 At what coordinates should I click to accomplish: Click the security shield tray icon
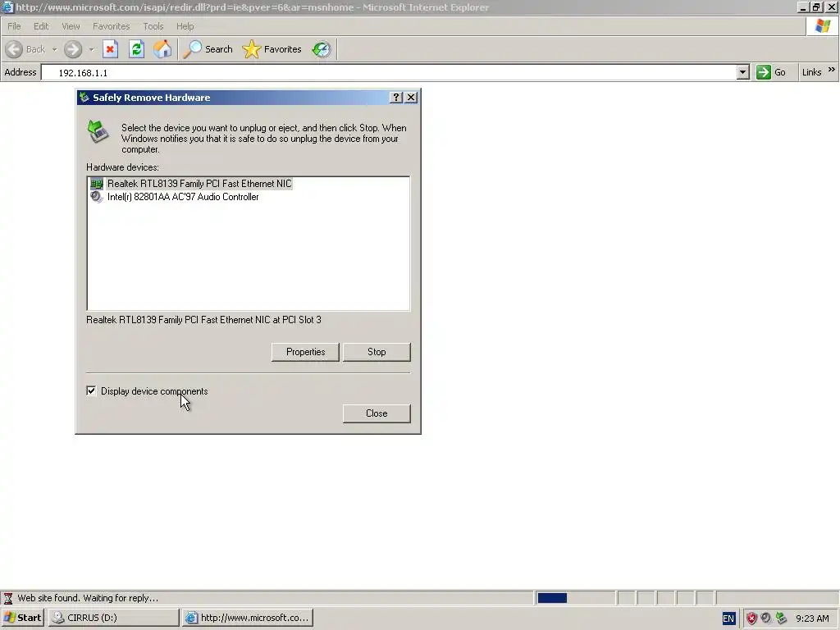tap(751, 619)
